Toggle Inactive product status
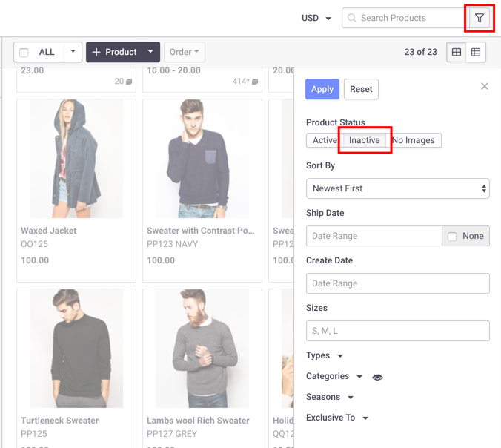 [364, 140]
